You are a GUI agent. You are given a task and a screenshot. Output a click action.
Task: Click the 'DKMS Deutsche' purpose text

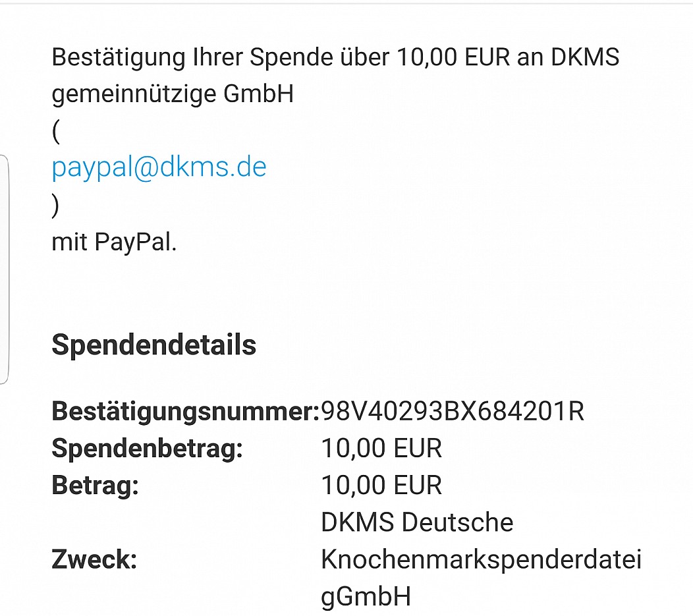pyautogui.click(x=417, y=522)
